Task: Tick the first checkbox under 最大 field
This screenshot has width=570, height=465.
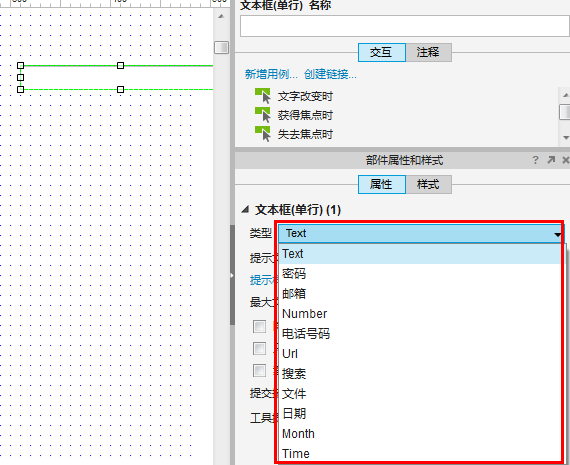Action: click(x=260, y=326)
